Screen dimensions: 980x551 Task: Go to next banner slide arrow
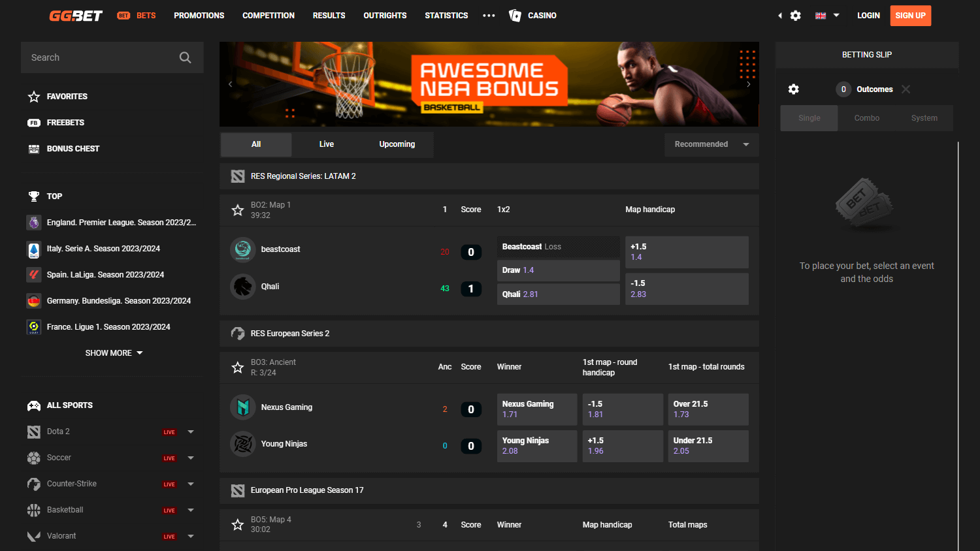point(749,84)
